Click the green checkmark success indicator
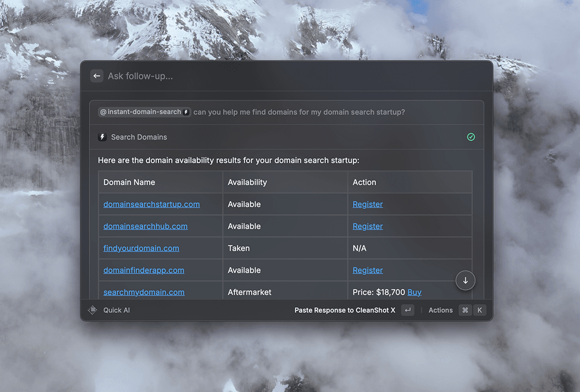 (x=470, y=136)
